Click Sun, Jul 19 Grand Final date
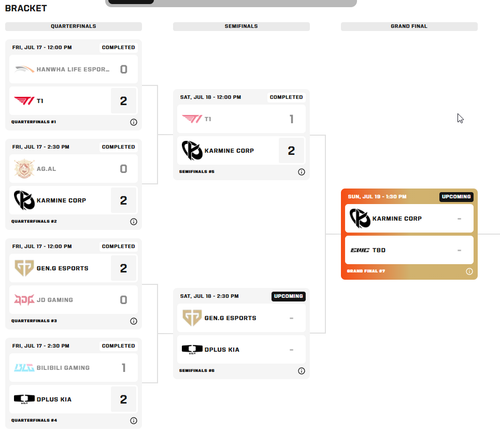Viewport: 500px width, 433px height. 377,197
